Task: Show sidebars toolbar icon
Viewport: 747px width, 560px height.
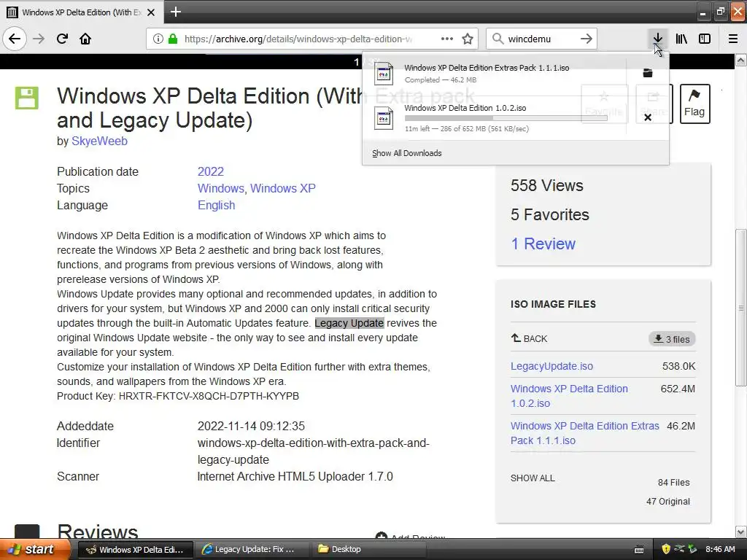Action: [x=705, y=39]
